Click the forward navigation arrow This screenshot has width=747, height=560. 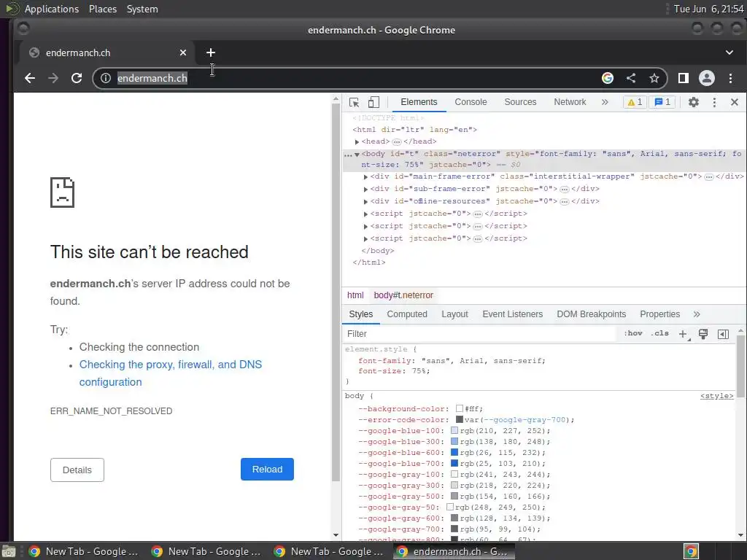pyautogui.click(x=53, y=78)
